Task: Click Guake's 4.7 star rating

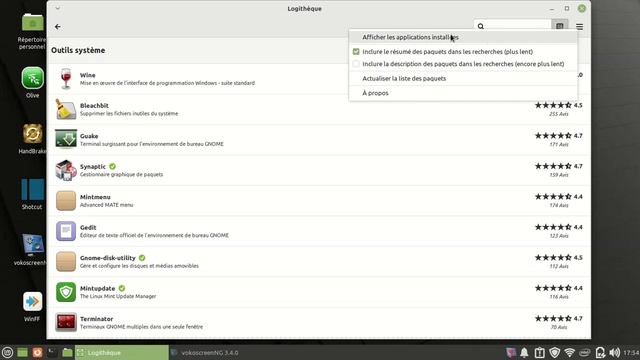Action: (558, 136)
